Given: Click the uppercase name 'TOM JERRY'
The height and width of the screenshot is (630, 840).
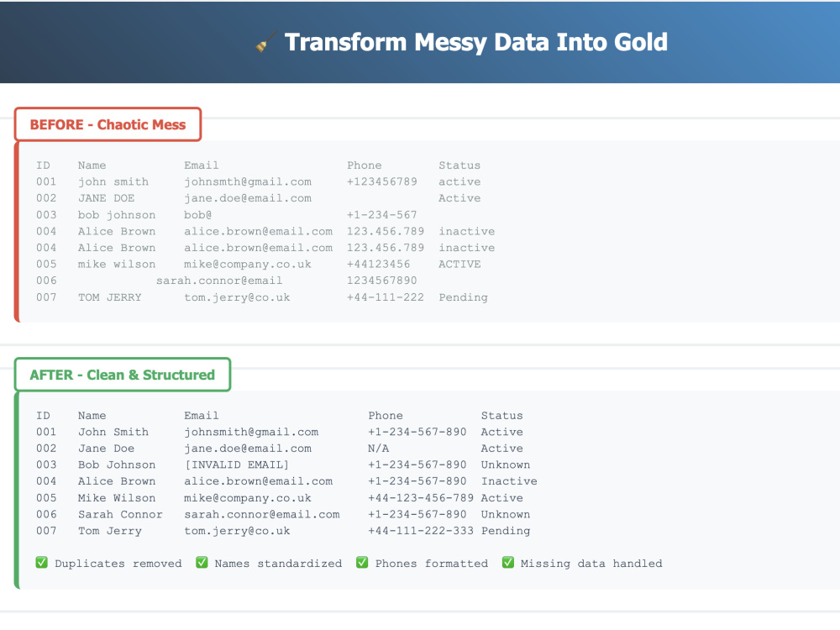Looking at the screenshot, I should coord(110,297).
